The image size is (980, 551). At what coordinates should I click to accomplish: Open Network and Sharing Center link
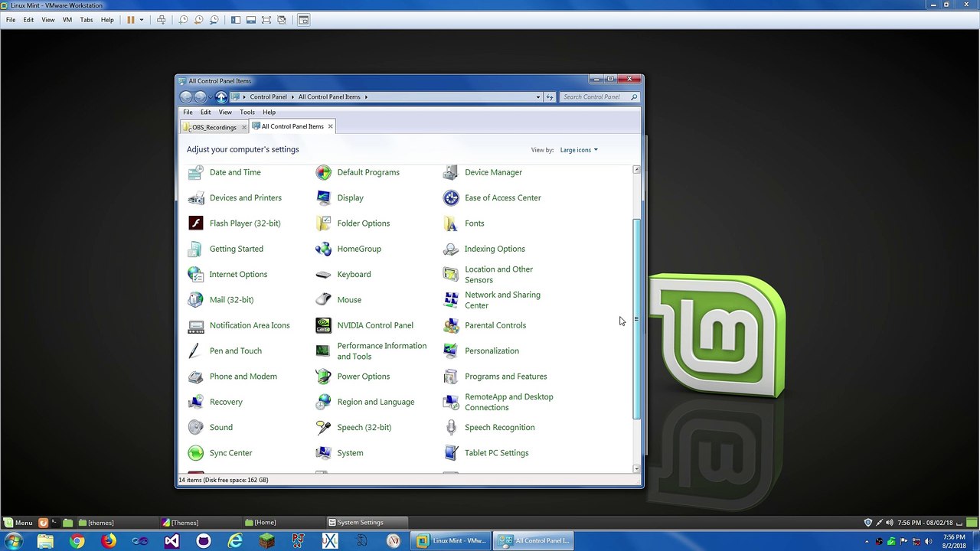(x=502, y=300)
